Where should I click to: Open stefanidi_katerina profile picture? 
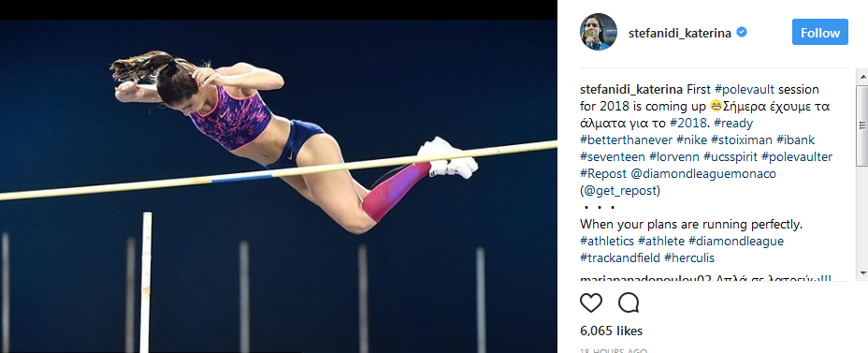[x=598, y=32]
